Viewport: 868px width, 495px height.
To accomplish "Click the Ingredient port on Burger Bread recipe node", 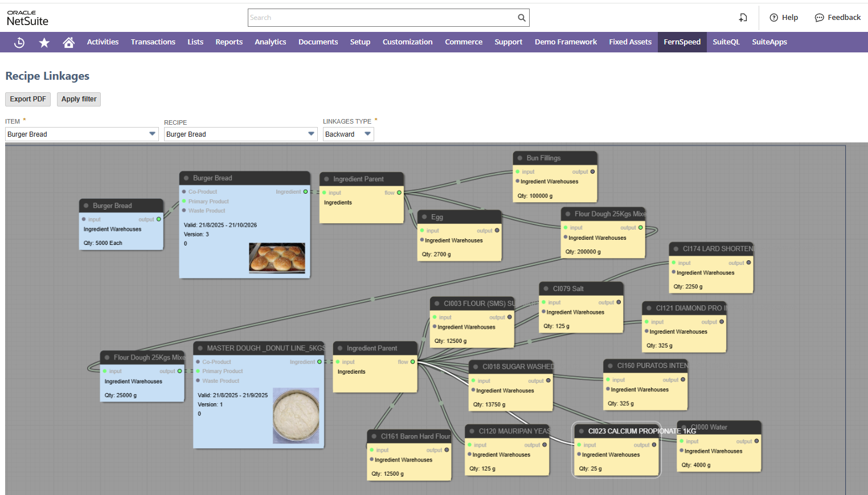I will [x=305, y=192].
